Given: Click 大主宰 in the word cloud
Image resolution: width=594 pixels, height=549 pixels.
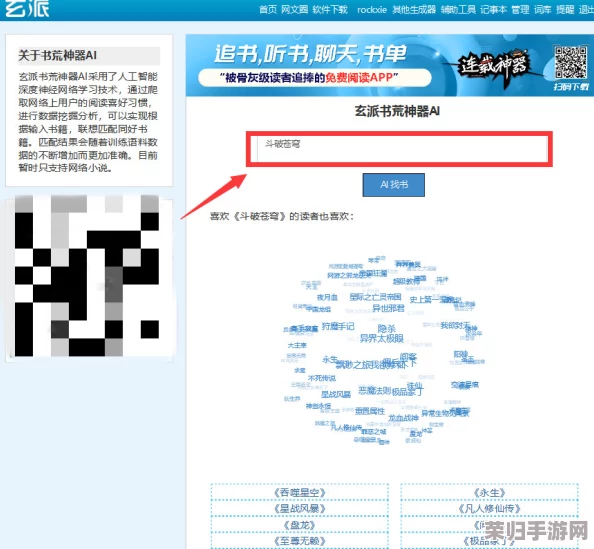Looking at the screenshot, I should (297, 345).
